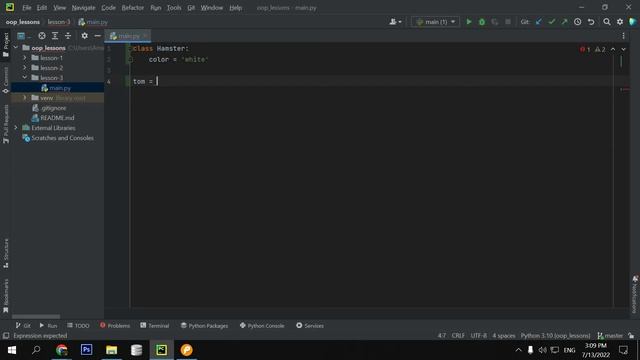Open Chrome from the Windows taskbar
Viewport: 640px width, 360px height.
point(62,350)
